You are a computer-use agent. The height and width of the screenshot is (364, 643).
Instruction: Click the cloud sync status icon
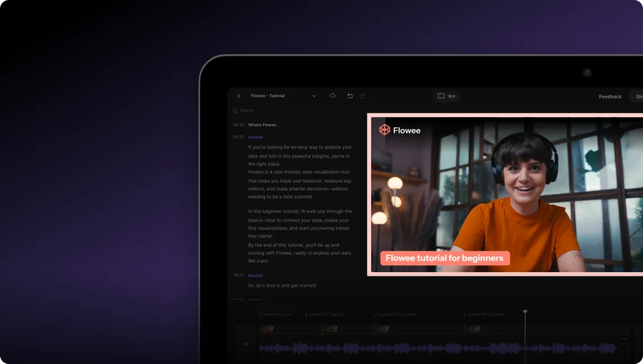(x=333, y=96)
